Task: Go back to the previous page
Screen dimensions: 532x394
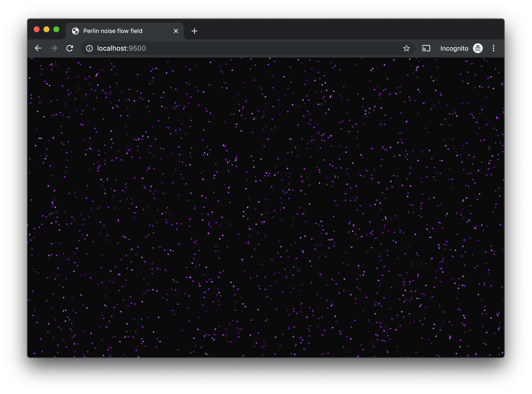Action: click(x=38, y=48)
